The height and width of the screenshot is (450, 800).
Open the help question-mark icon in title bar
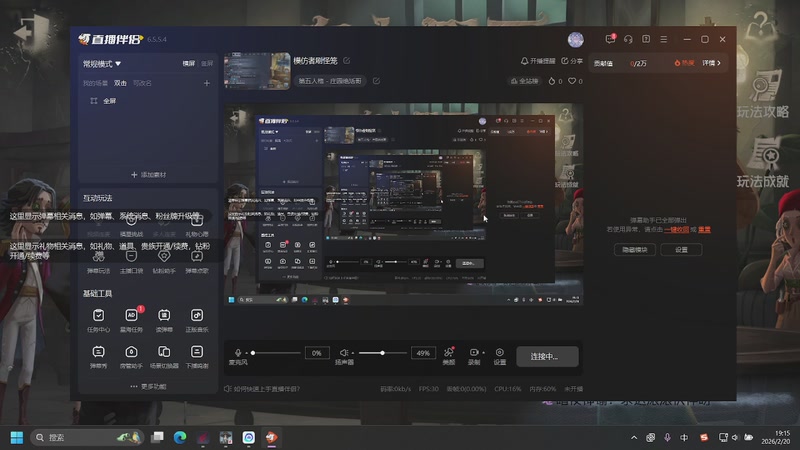coord(646,39)
